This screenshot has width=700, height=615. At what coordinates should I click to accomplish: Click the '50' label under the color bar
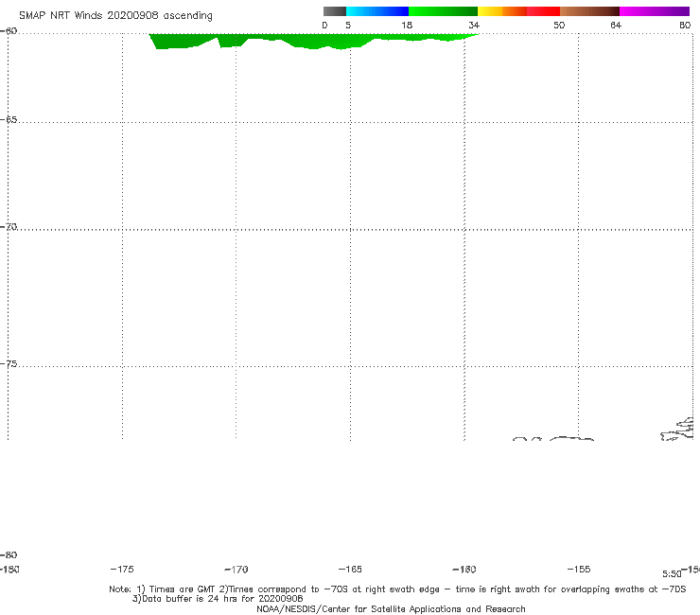point(559,26)
